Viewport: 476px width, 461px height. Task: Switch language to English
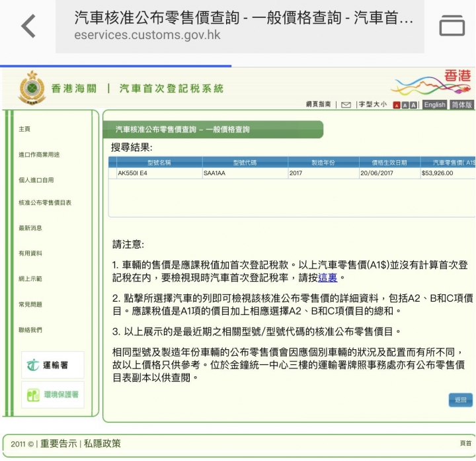pyautogui.click(x=434, y=105)
